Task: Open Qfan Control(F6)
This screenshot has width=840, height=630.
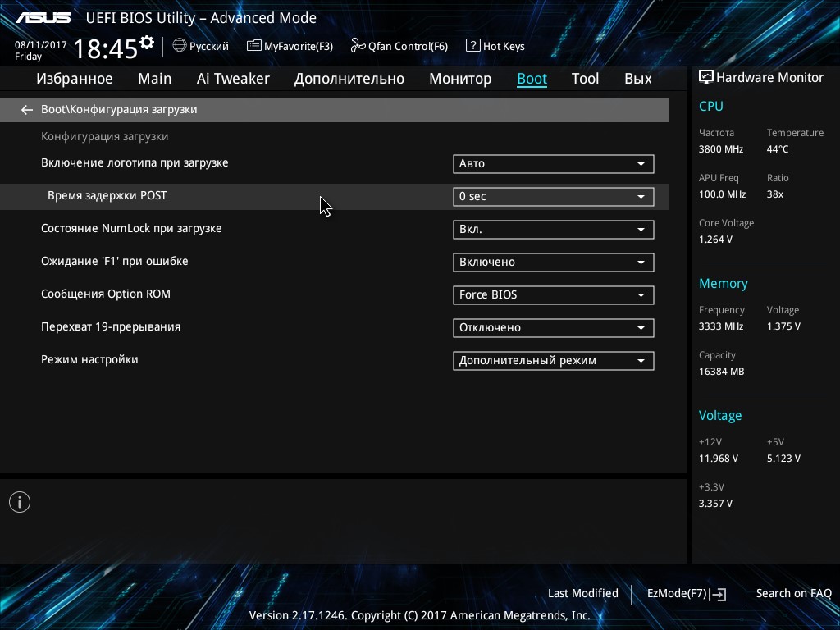Action: [408, 47]
